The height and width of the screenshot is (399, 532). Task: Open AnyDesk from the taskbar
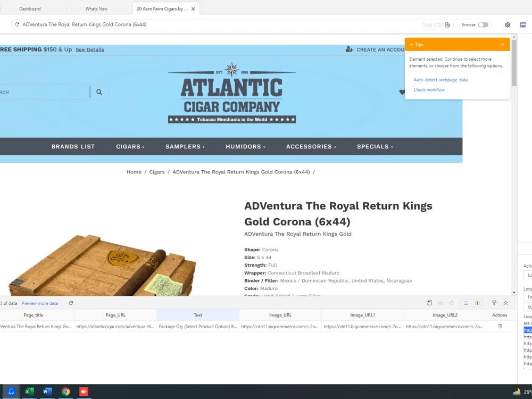click(84, 392)
